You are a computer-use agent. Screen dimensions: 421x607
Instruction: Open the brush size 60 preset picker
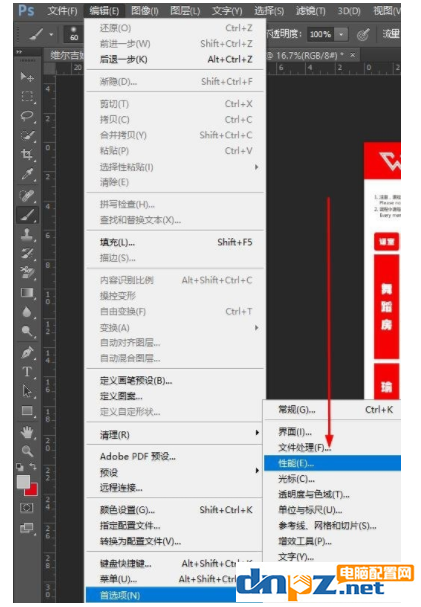point(74,34)
